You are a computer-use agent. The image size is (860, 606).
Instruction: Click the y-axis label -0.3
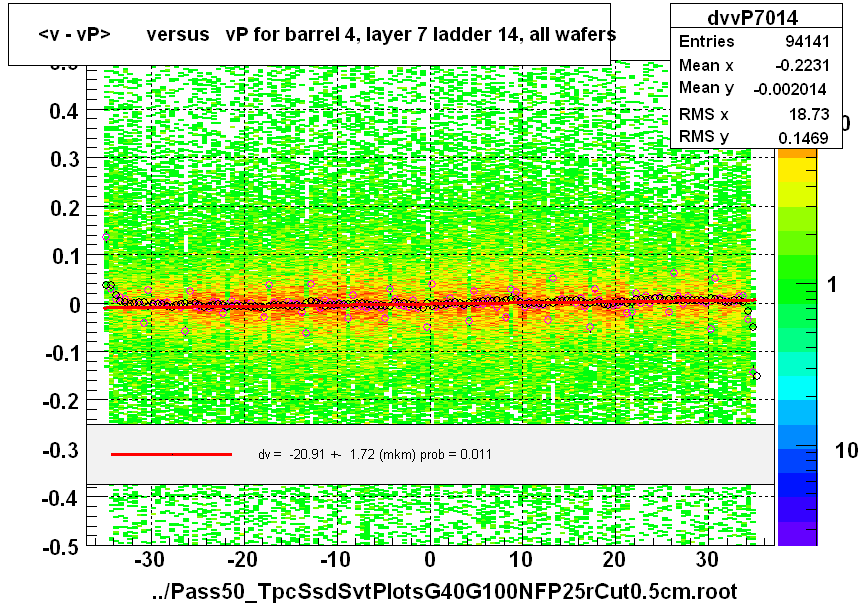(x=61, y=450)
